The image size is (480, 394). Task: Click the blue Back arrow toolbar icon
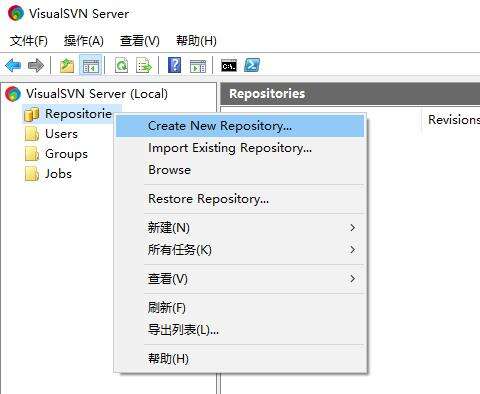point(13,65)
